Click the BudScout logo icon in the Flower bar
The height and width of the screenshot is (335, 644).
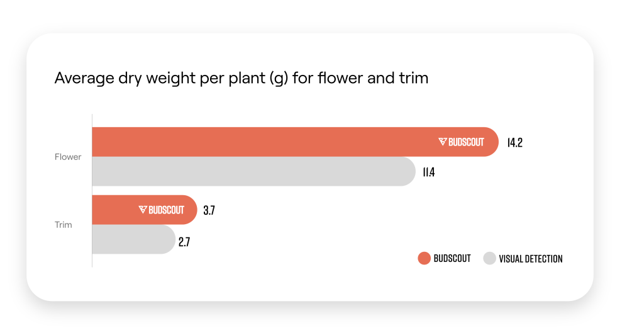point(442,142)
